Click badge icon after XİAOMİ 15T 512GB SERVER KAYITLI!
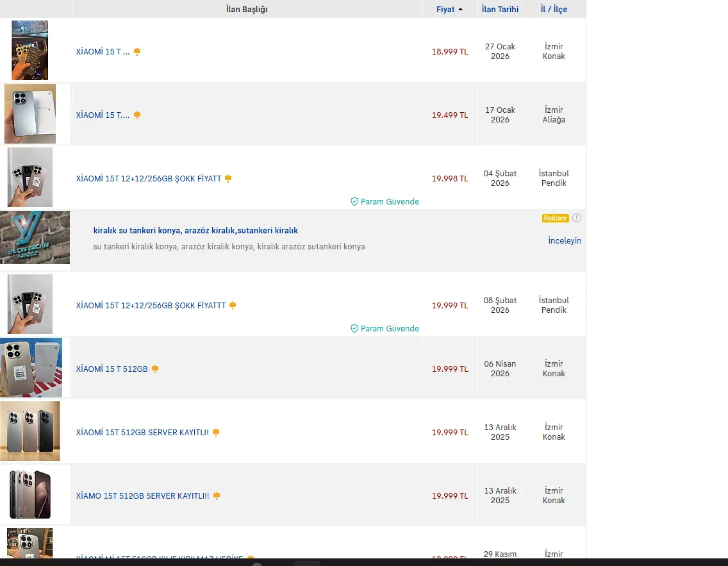Viewport: 728px width, 566px height. click(216, 432)
